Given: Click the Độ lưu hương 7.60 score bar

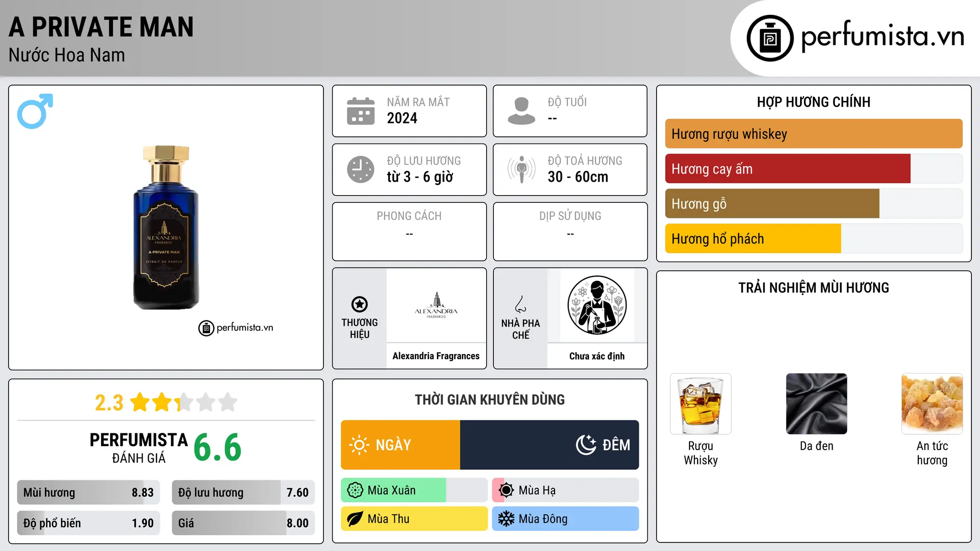Looking at the screenshot, I should [243, 493].
